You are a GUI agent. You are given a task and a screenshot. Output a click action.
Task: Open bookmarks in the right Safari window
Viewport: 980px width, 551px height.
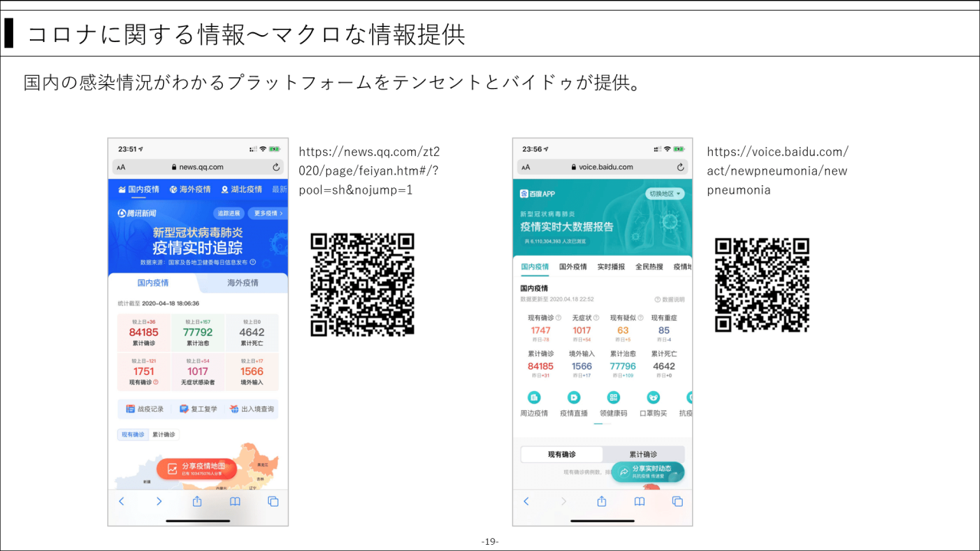coord(639,501)
